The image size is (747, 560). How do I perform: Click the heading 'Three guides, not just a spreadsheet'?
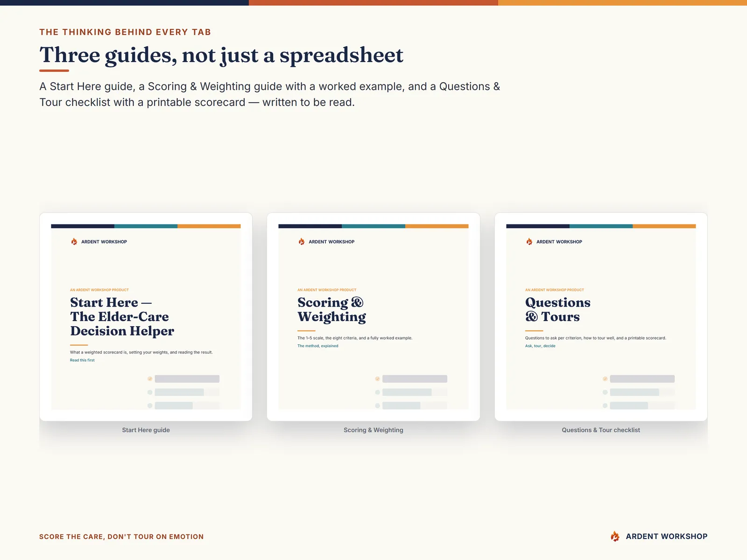click(x=221, y=55)
